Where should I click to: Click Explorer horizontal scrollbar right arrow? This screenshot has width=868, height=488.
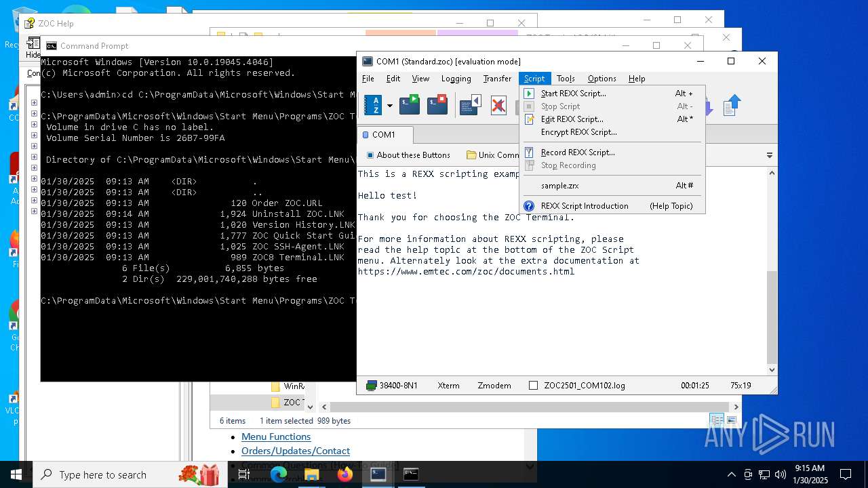tap(735, 407)
